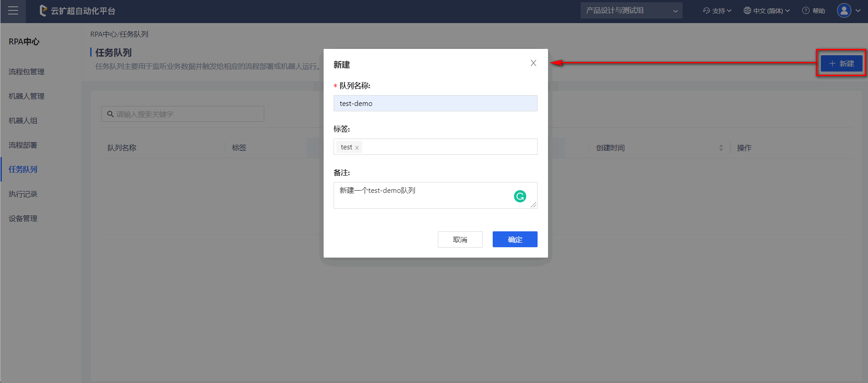Open the 中文(简体) language dropdown
The image size is (868, 383).
[766, 10]
